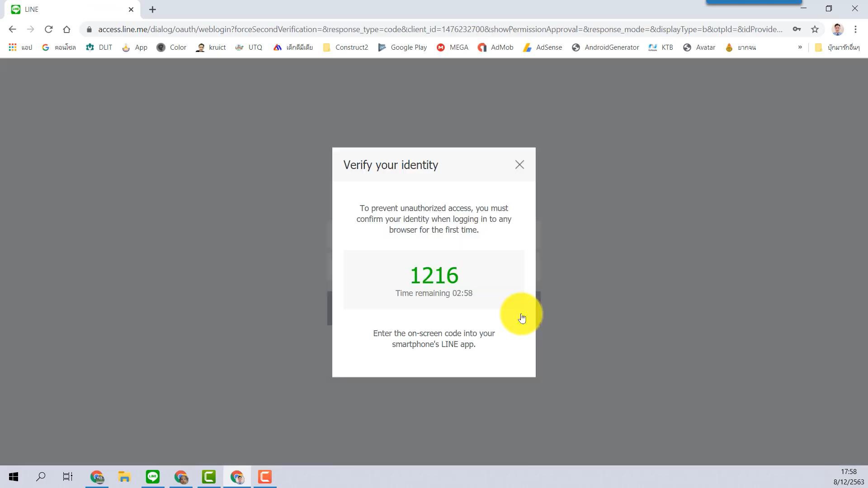Open the AdMob bookmark
This screenshot has width=868, height=488.
(x=495, y=47)
